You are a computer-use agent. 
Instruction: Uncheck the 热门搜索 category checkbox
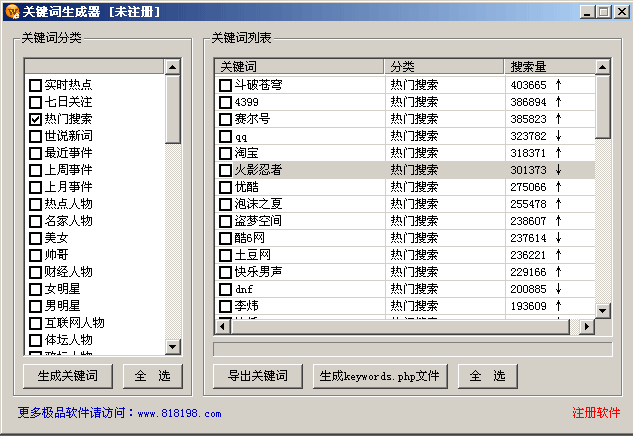pyautogui.click(x=36, y=119)
